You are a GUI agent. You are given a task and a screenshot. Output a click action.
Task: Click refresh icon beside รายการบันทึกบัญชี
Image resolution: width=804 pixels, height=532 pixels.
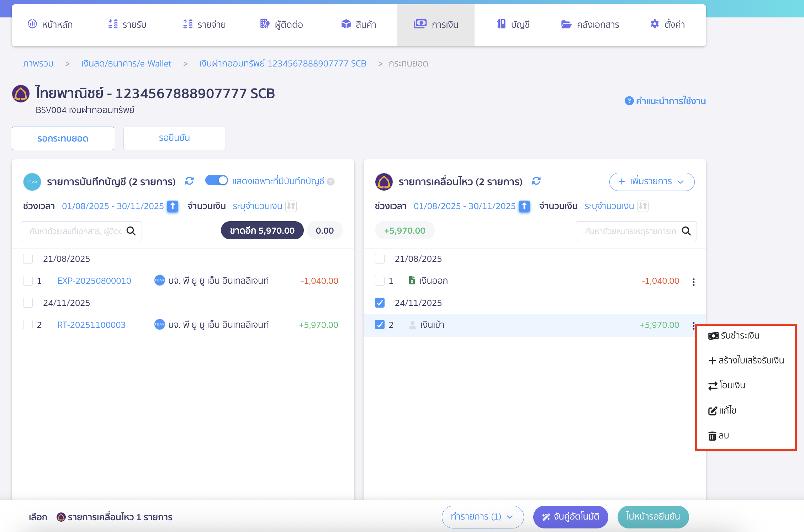click(x=189, y=181)
